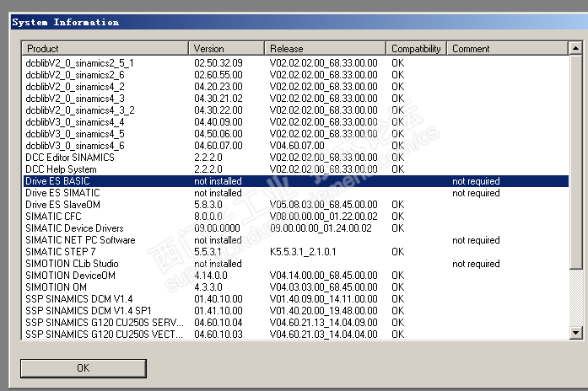Image resolution: width=588 pixels, height=391 pixels.
Task: Click version 4.3.3.0 of SIMOTION OM
Action: click(x=208, y=287)
